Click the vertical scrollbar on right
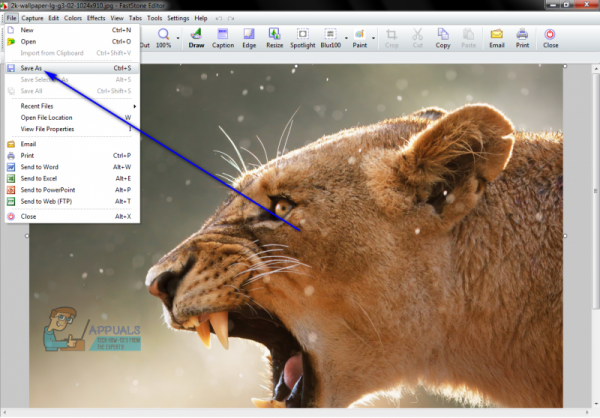The image size is (600, 418). [595, 186]
